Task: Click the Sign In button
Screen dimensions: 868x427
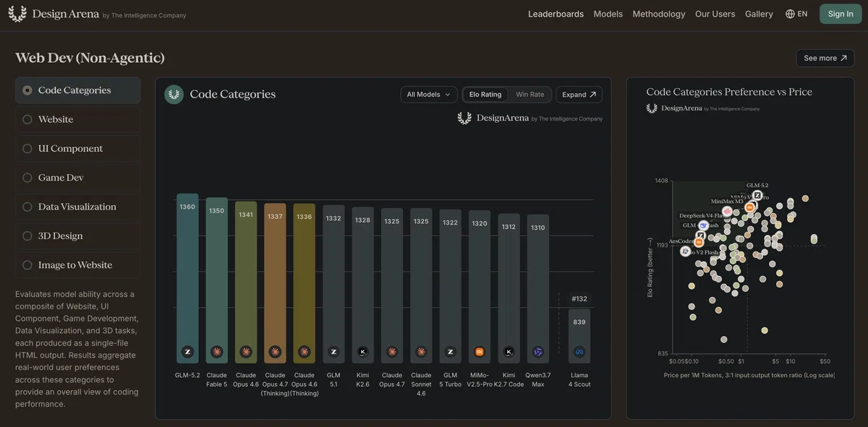Action: [841, 14]
